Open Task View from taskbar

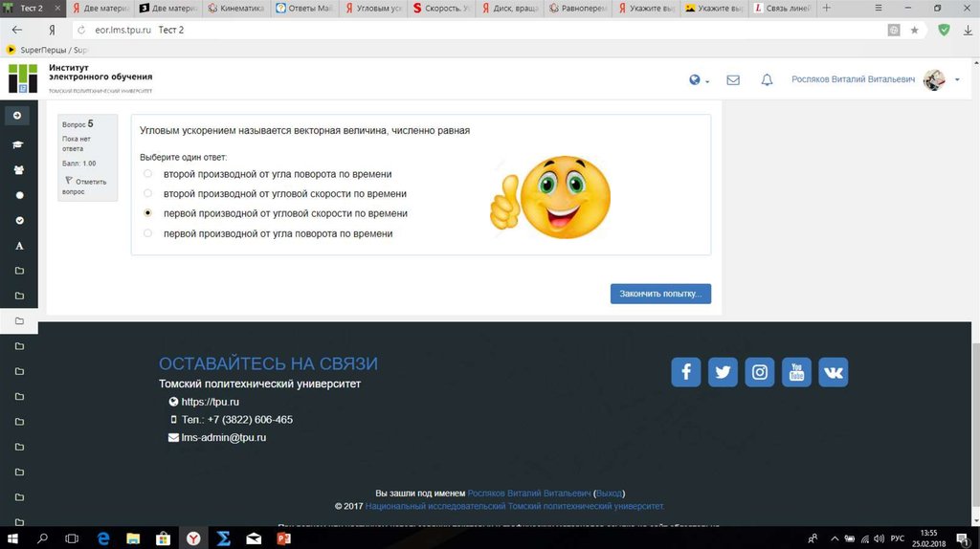pyautogui.click(x=72, y=538)
